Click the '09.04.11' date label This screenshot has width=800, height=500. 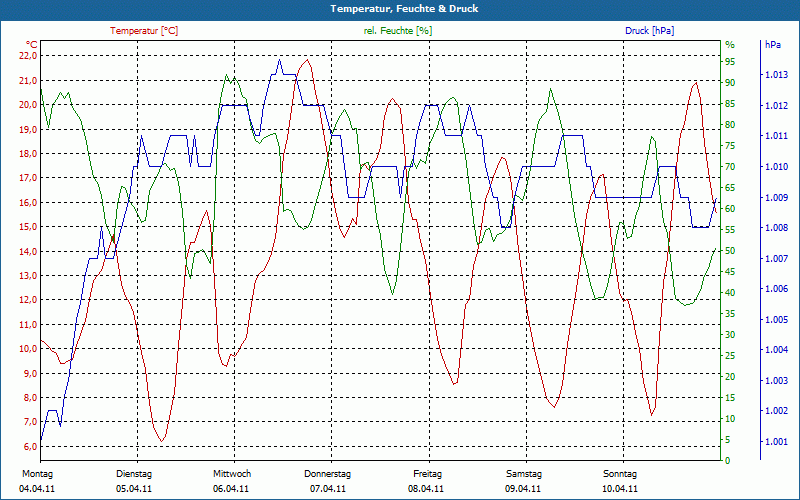(523, 489)
